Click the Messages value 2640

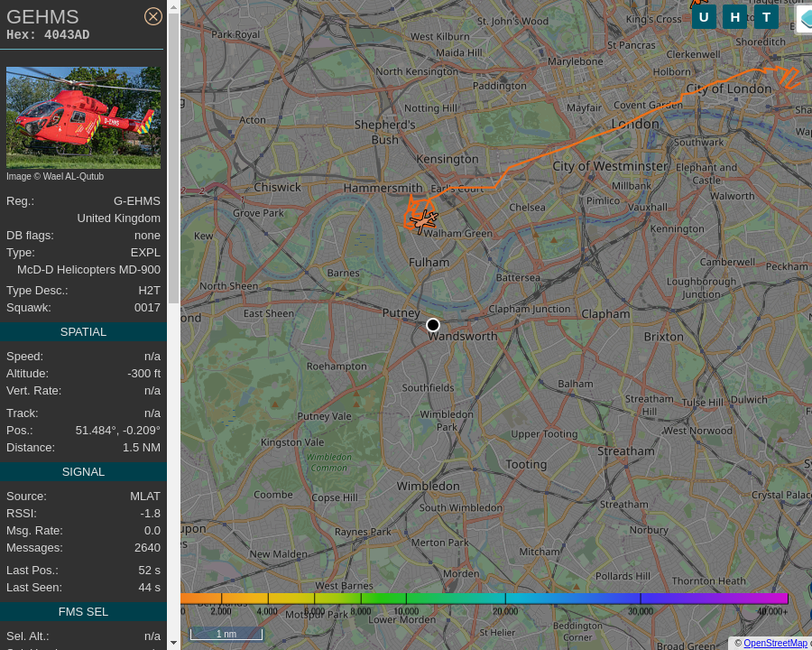(147, 547)
